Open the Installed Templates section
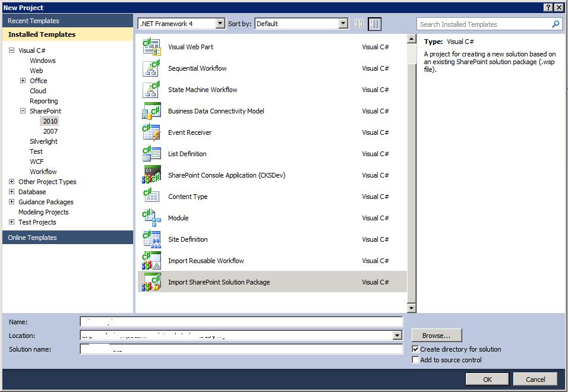 point(68,34)
